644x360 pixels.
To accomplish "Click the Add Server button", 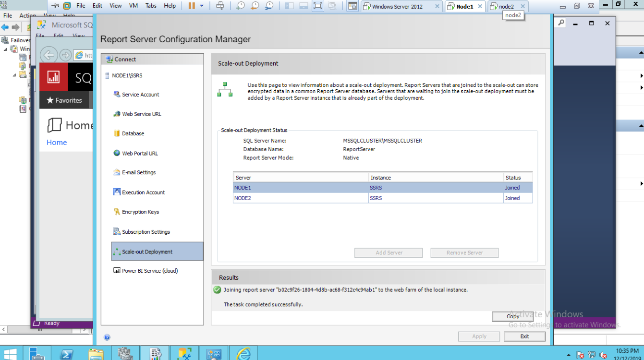I will (x=389, y=252).
